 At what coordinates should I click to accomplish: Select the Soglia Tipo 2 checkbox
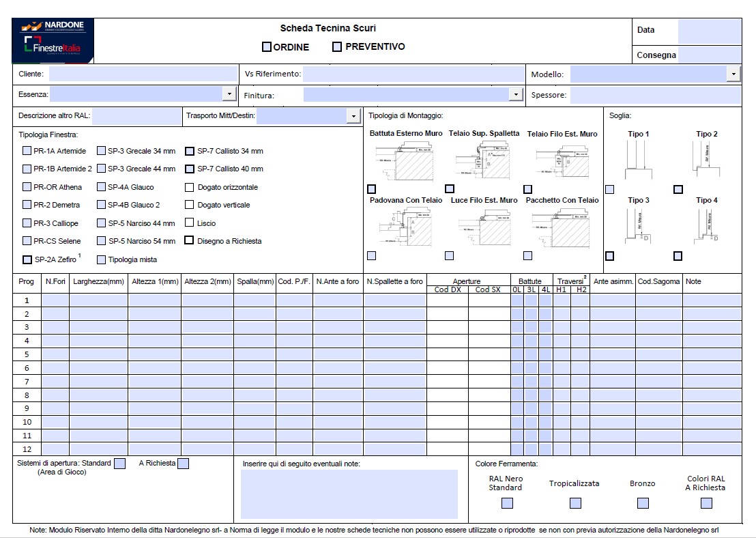(x=678, y=189)
